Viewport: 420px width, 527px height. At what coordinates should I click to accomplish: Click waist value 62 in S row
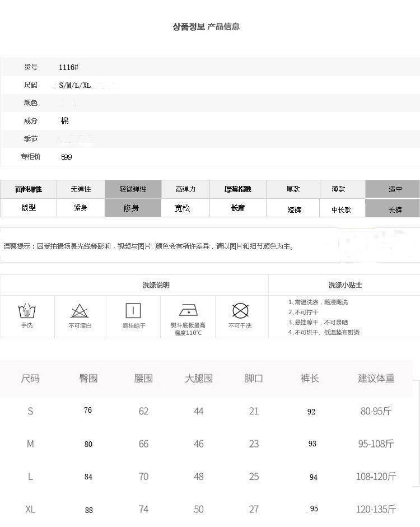coord(143,411)
